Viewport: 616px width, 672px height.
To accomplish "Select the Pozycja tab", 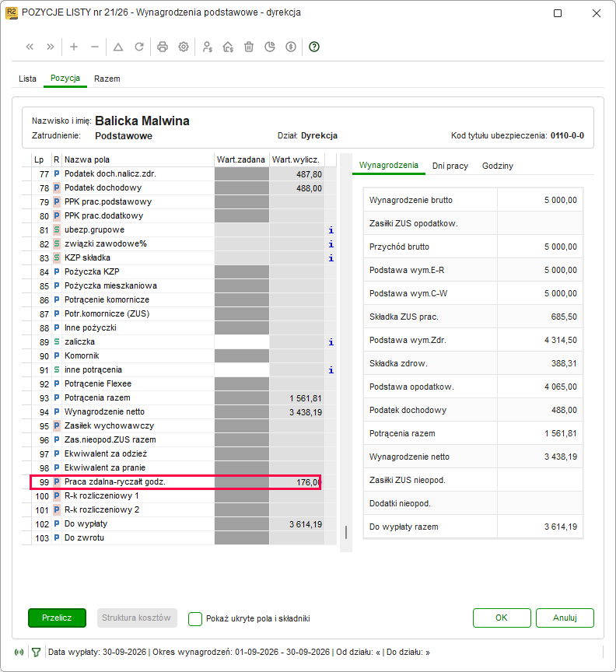I will click(x=65, y=79).
